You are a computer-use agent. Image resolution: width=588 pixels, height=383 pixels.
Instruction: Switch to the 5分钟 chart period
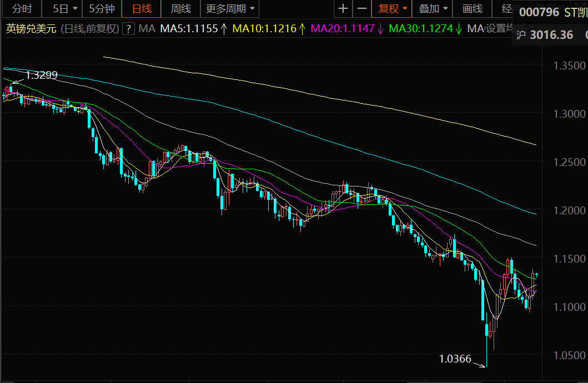point(102,9)
